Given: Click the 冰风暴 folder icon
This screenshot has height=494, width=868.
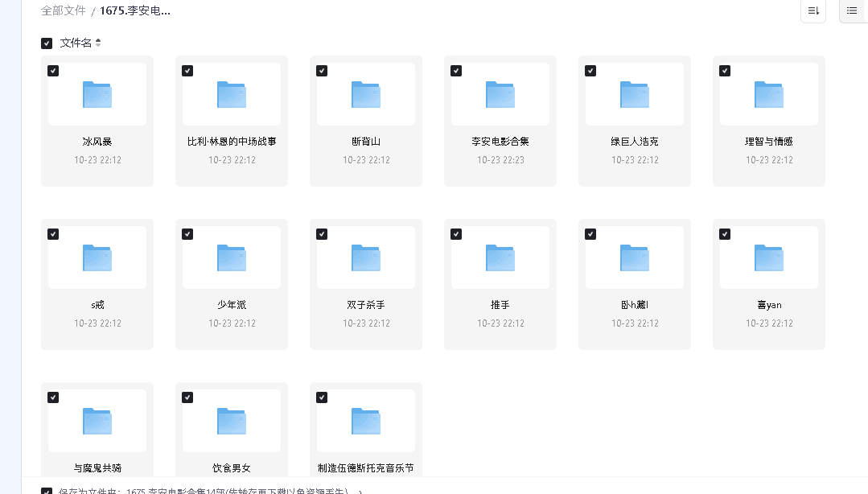Looking at the screenshot, I should (97, 93).
